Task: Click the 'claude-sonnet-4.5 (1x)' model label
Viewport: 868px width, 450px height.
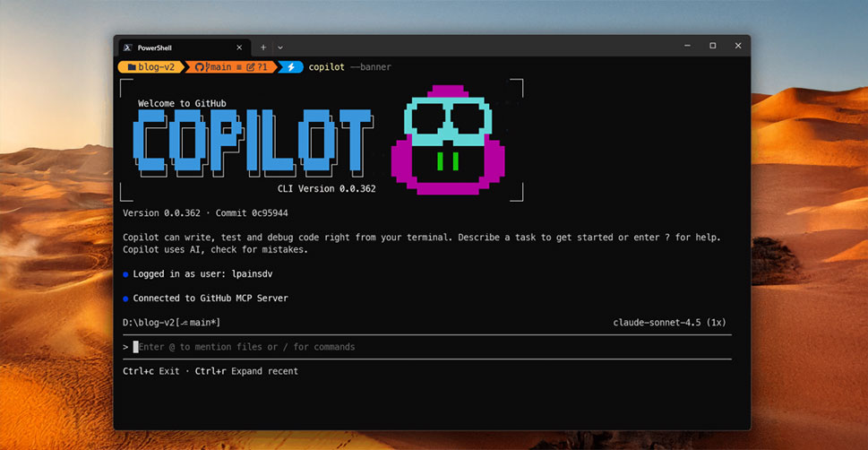Action: (669, 323)
